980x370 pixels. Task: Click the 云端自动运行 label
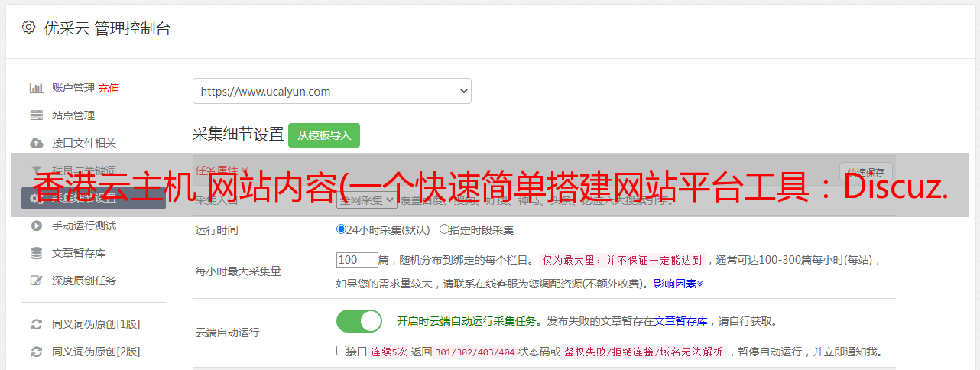coord(228,333)
